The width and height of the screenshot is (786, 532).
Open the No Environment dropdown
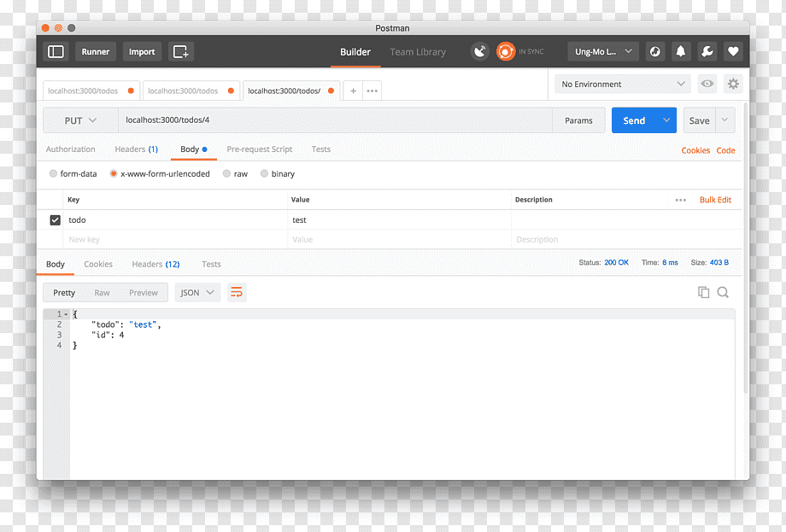622,85
